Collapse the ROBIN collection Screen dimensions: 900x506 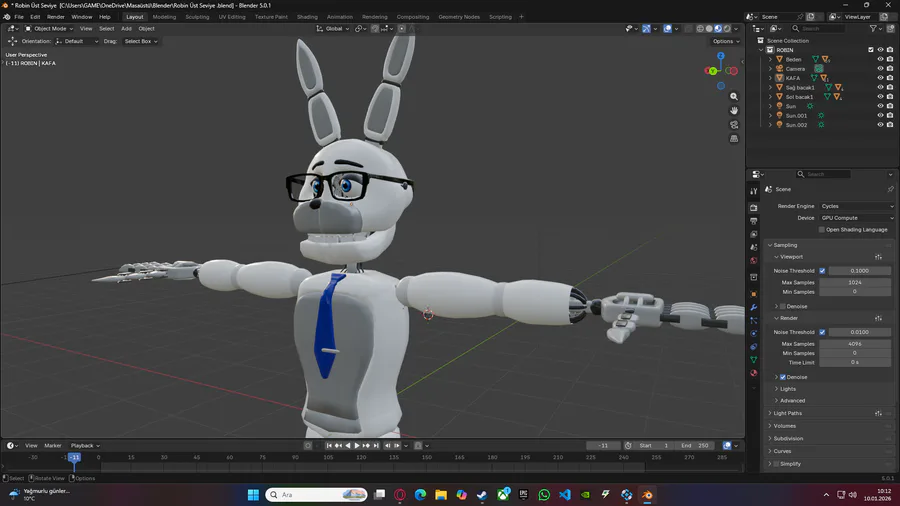click(761, 50)
